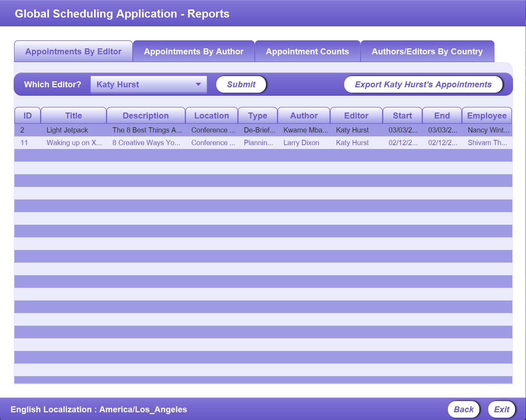Open the Appointment Counts tab

pyautogui.click(x=307, y=51)
